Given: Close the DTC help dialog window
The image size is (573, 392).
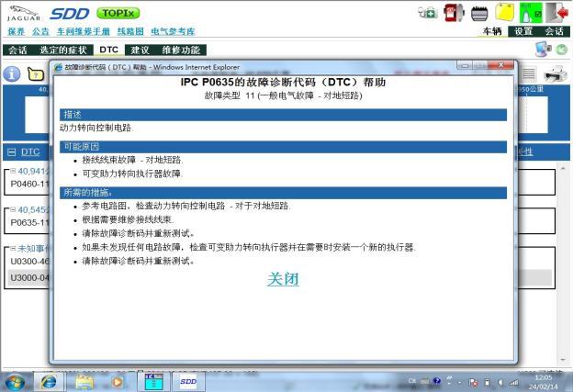Looking at the screenshot, I should [501, 65].
